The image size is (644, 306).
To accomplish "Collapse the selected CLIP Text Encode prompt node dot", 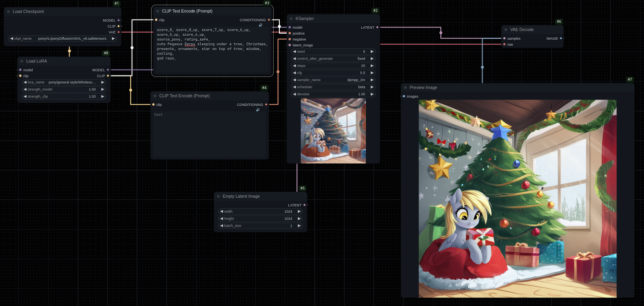I will [157, 11].
